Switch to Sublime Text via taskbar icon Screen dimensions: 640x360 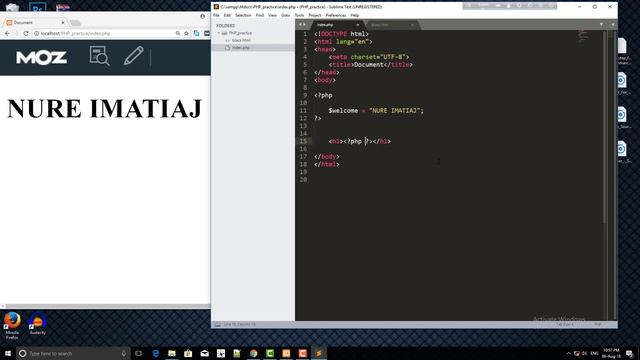[x=319, y=353]
